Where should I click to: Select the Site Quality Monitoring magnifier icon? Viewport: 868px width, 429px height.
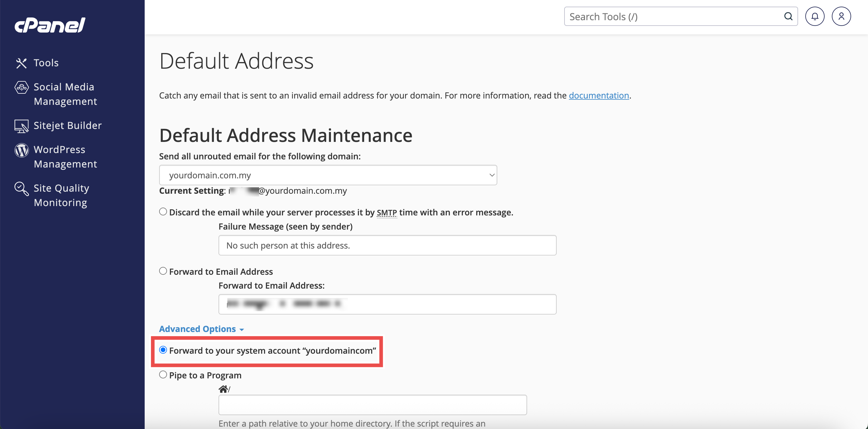(x=21, y=189)
